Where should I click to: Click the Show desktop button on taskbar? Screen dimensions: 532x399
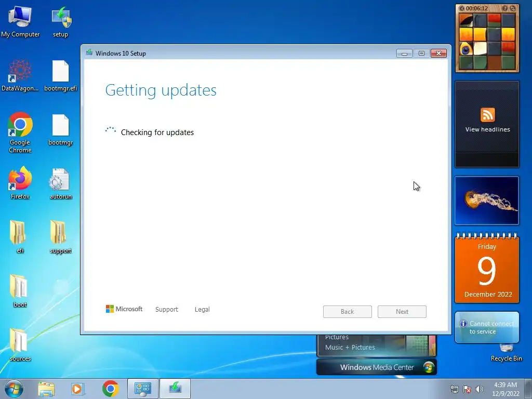click(x=528, y=389)
